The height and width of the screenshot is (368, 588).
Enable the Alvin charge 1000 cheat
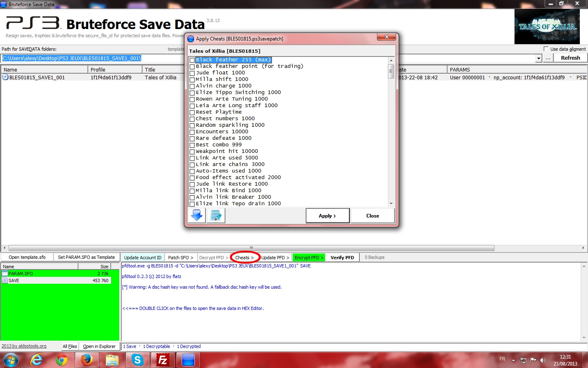[192, 86]
